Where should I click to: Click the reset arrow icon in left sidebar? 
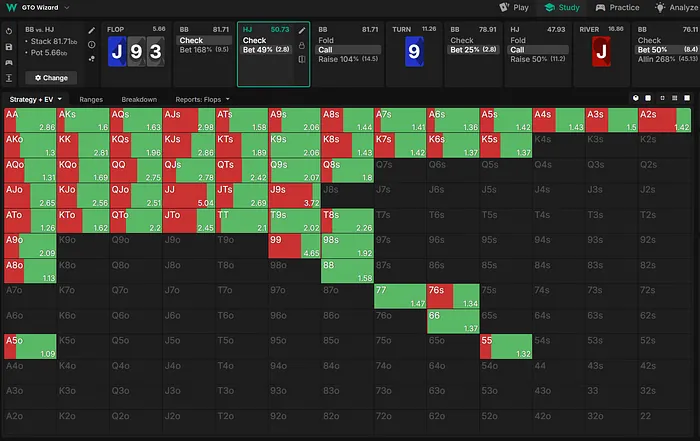[x=9, y=31]
